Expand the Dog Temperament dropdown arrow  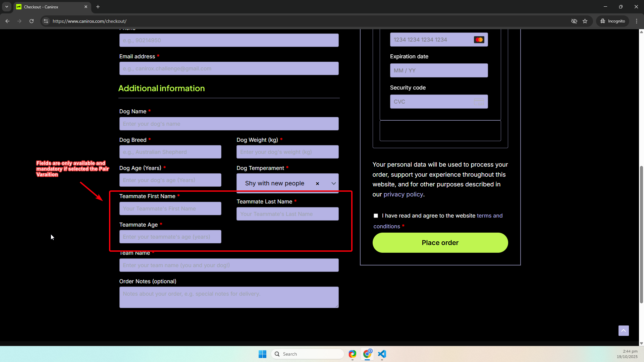pyautogui.click(x=333, y=184)
